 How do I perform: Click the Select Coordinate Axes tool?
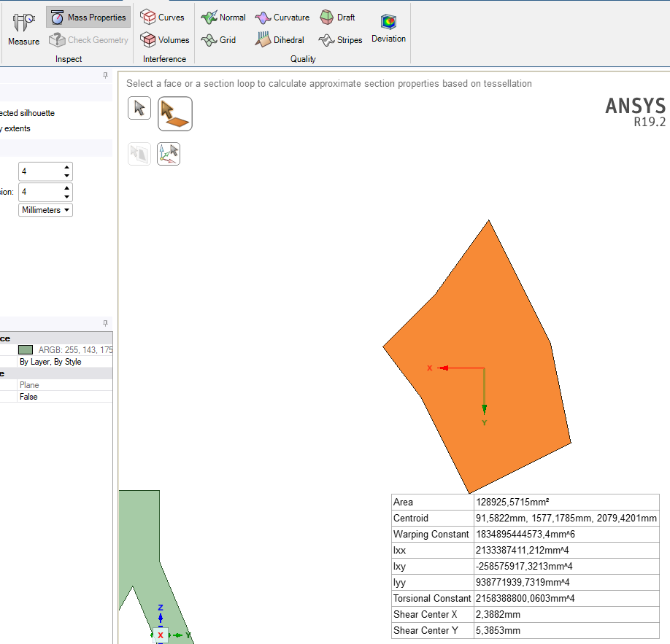(x=169, y=153)
